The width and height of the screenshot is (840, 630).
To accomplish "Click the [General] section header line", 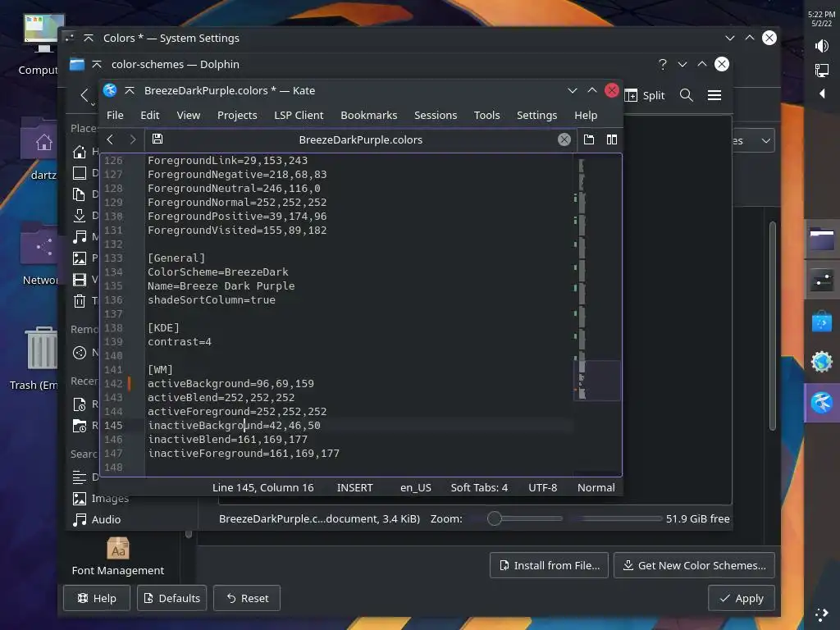I will click(176, 258).
